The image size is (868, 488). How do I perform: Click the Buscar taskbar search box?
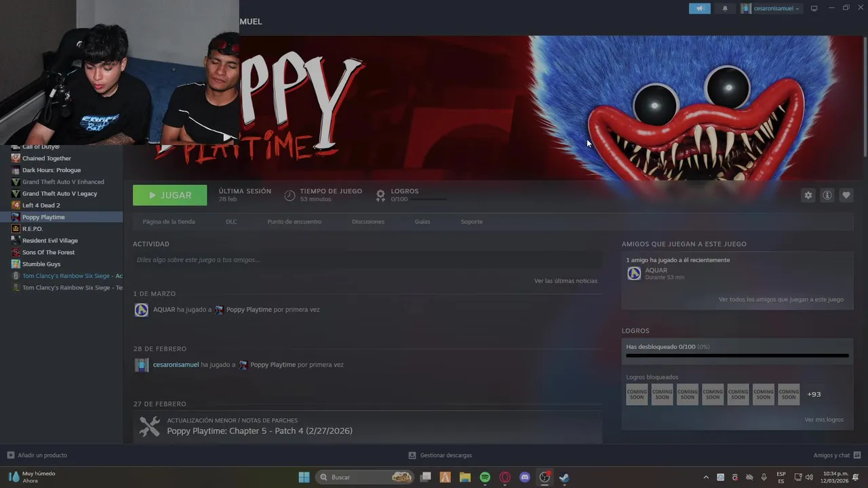point(366,477)
